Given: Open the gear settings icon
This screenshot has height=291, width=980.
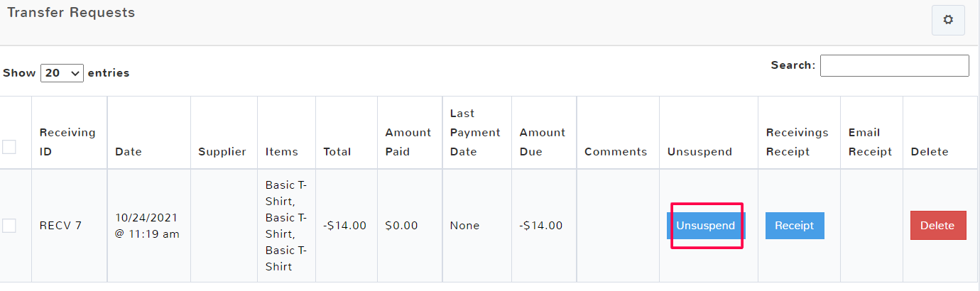Looking at the screenshot, I should coord(947,20).
